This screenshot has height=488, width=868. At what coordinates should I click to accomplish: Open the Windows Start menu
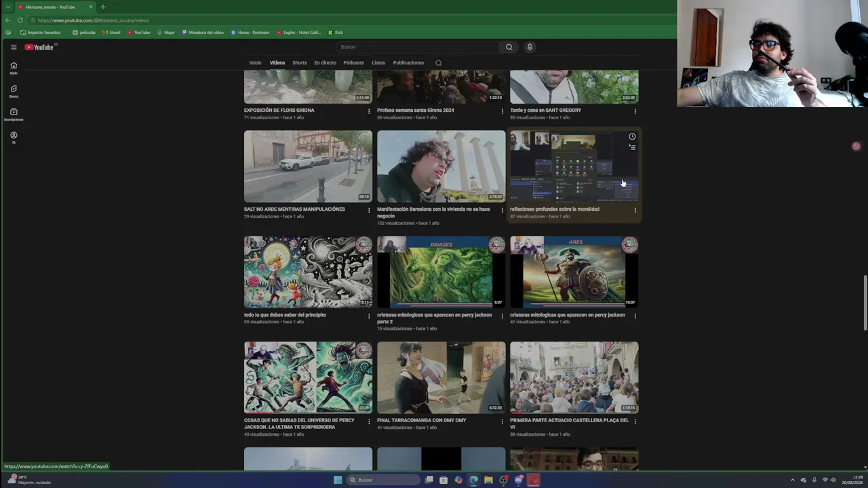(338, 480)
